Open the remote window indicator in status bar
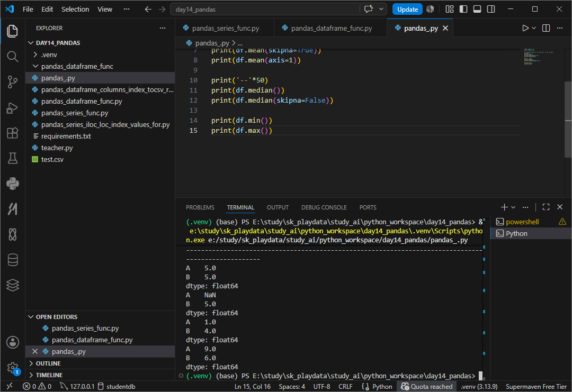This screenshot has width=572, height=392. [10, 386]
